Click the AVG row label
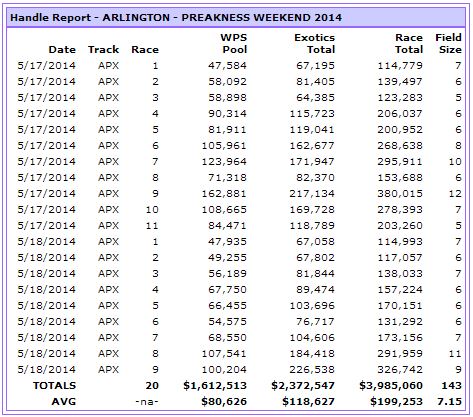This screenshot has width=473, height=417. (64, 402)
